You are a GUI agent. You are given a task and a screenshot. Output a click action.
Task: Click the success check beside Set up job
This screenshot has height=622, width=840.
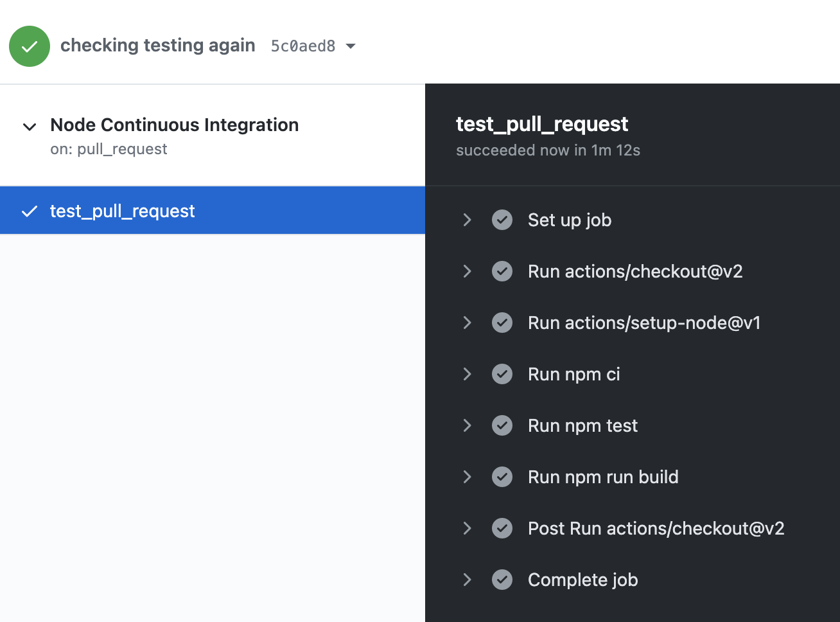pyautogui.click(x=502, y=220)
